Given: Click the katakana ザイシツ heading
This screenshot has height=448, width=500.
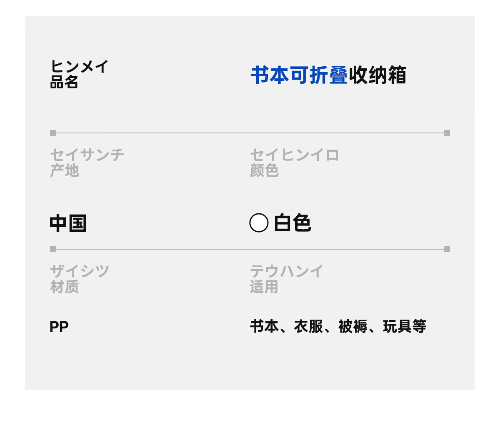Looking at the screenshot, I should [x=80, y=271].
